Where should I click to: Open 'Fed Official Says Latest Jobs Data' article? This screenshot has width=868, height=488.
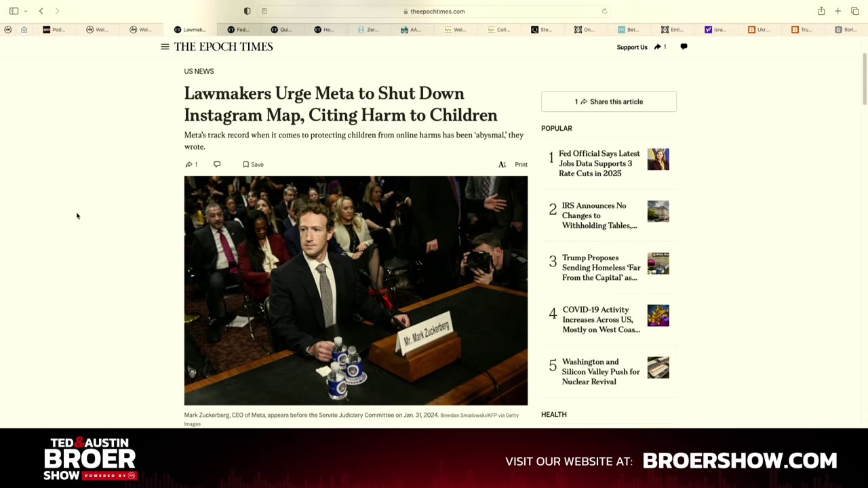pos(599,163)
